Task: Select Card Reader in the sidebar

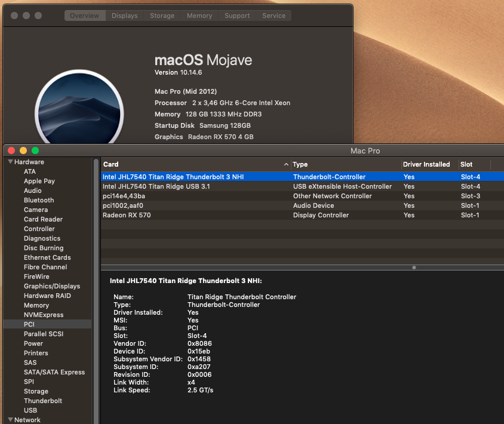Action: (43, 219)
